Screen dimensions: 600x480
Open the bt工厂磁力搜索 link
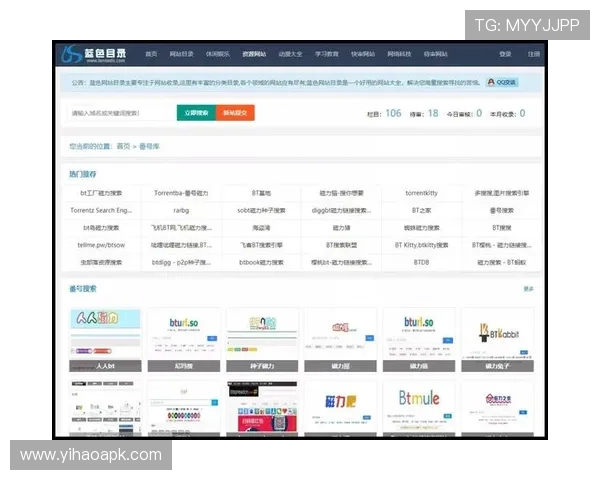101,193
